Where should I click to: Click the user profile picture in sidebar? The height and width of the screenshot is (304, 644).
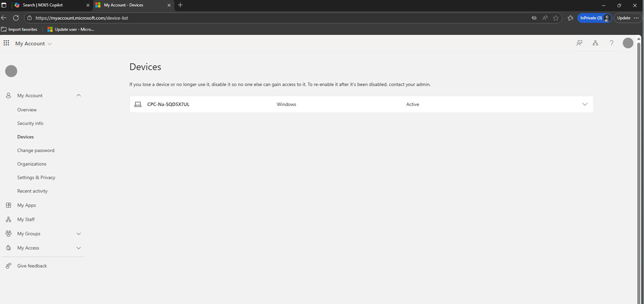[x=11, y=71]
